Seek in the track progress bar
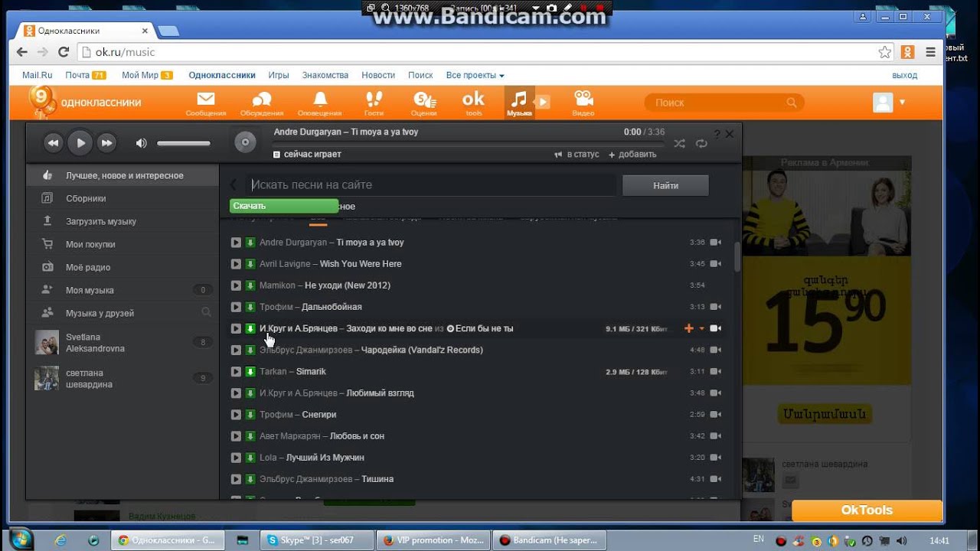This screenshot has height=551, width=980. pos(469,143)
